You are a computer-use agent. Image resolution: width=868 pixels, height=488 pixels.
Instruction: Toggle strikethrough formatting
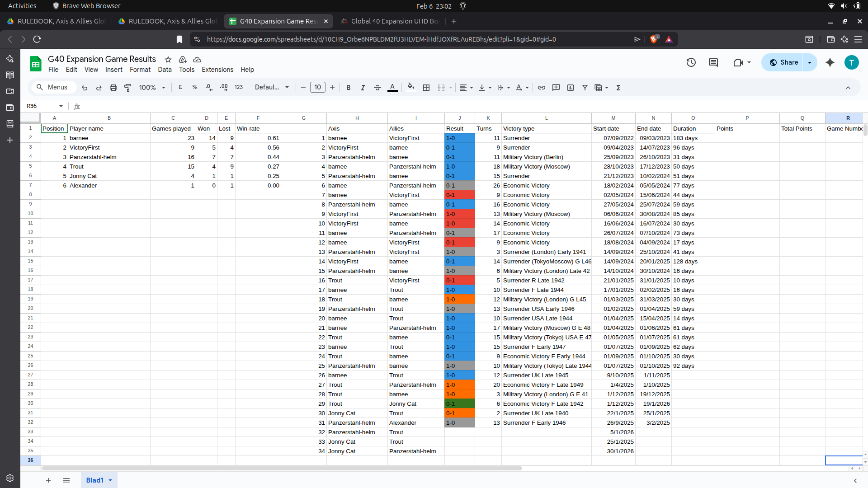377,87
